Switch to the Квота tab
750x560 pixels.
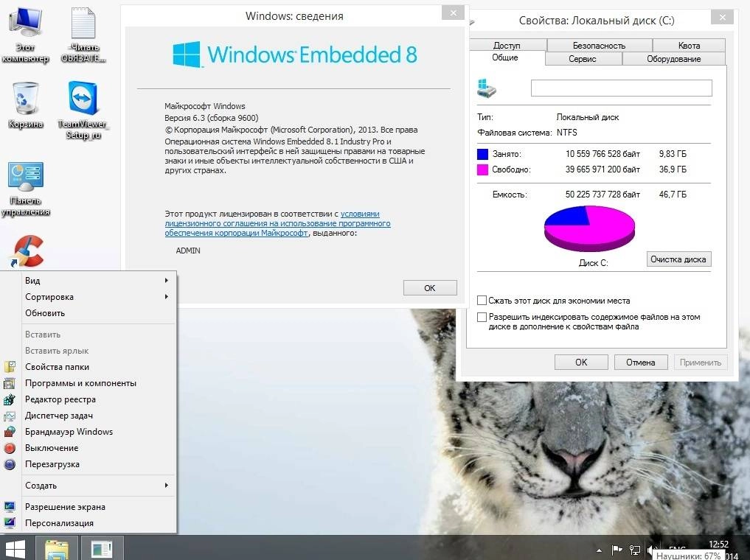click(689, 46)
